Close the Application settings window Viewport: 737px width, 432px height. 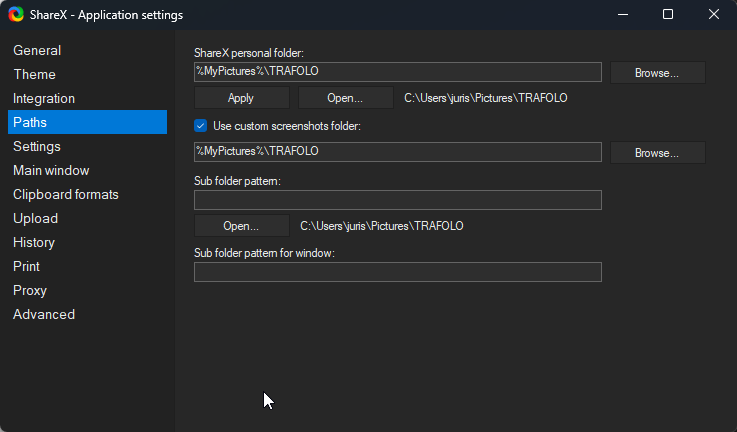[713, 15]
